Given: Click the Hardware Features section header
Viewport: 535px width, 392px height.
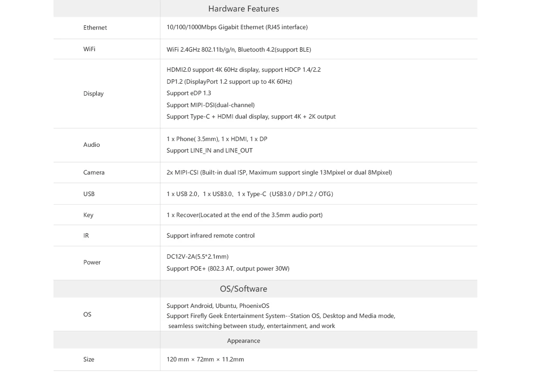Looking at the screenshot, I should tap(243, 9).
